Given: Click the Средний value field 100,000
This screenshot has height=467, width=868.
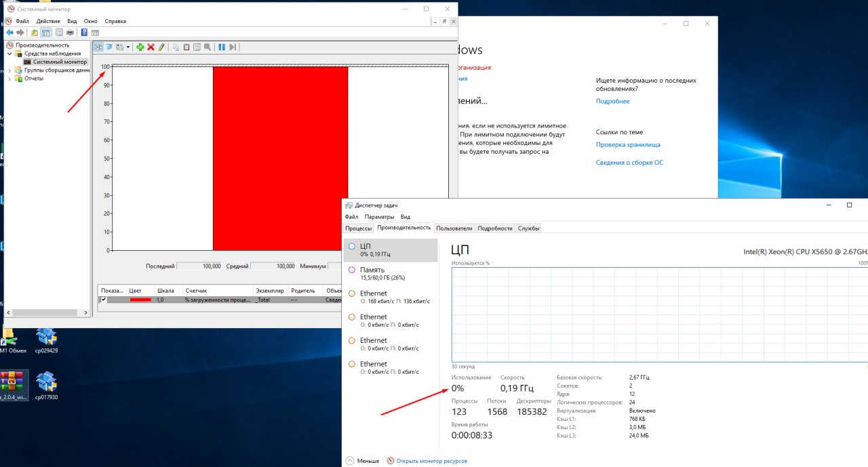Looking at the screenshot, I should tap(274, 266).
